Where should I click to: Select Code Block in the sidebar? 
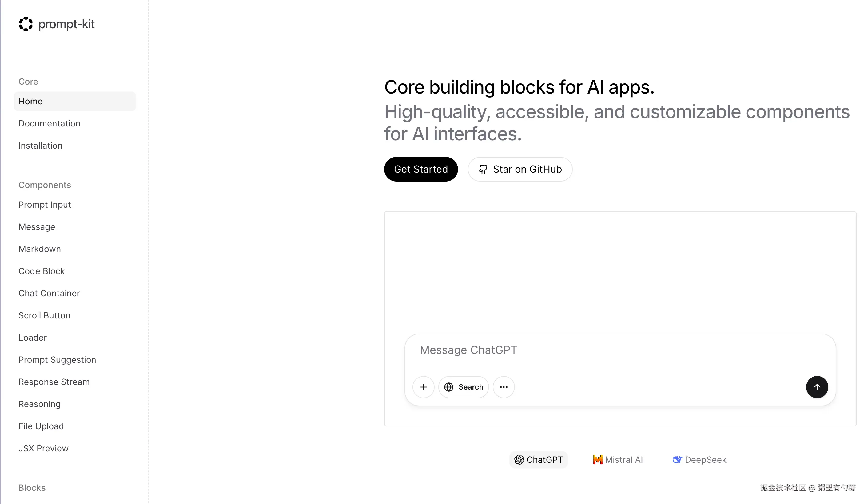pyautogui.click(x=41, y=271)
